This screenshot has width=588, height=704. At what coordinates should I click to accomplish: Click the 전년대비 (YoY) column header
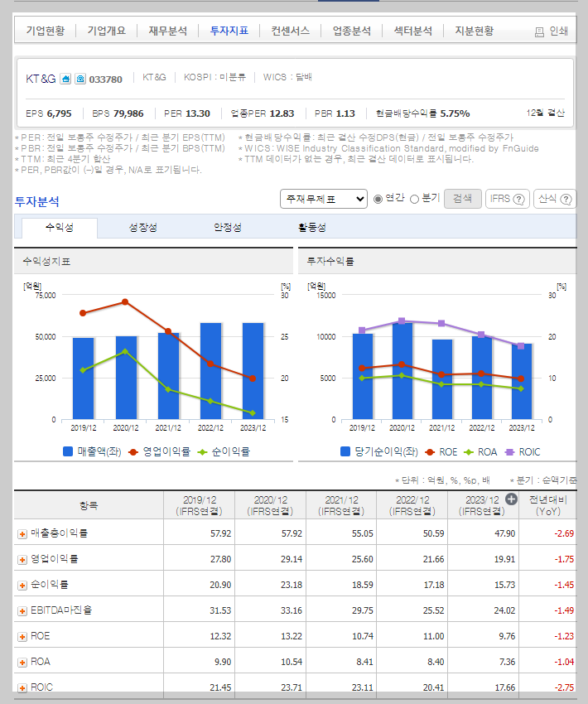548,505
